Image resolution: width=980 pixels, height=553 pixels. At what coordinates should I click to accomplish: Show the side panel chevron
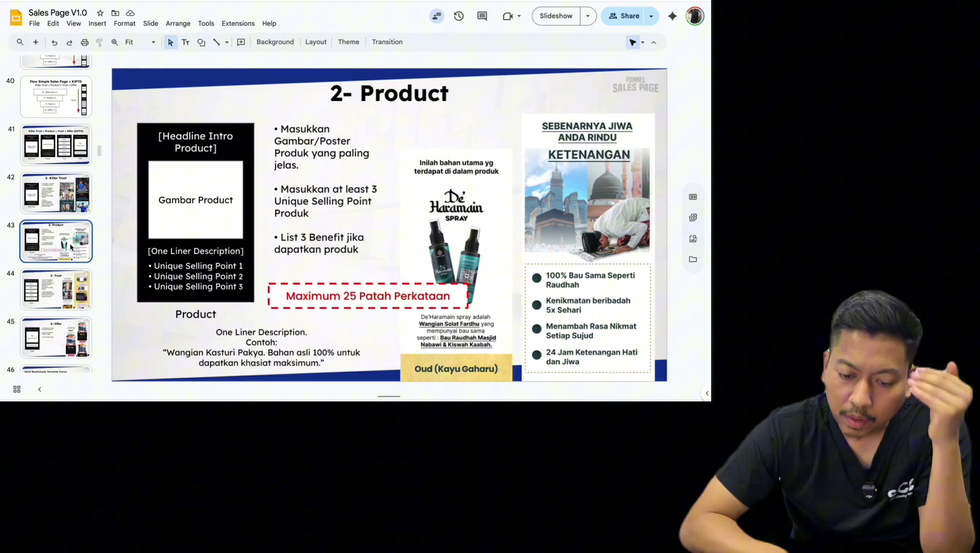(707, 393)
